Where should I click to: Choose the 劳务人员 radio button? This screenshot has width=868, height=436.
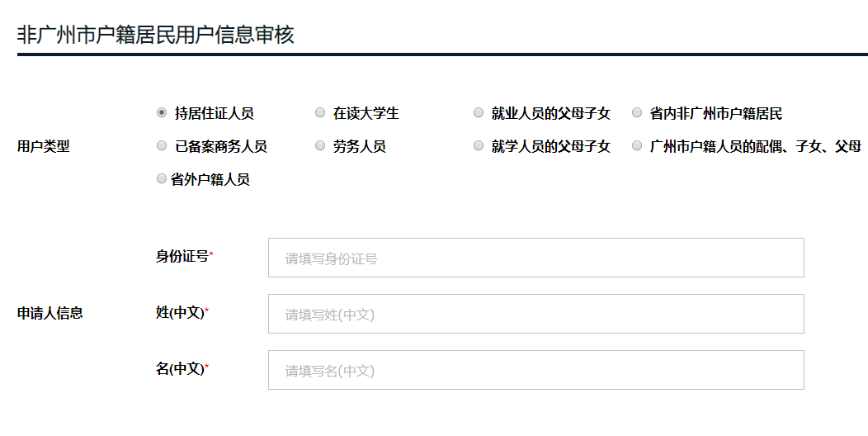coord(320,145)
